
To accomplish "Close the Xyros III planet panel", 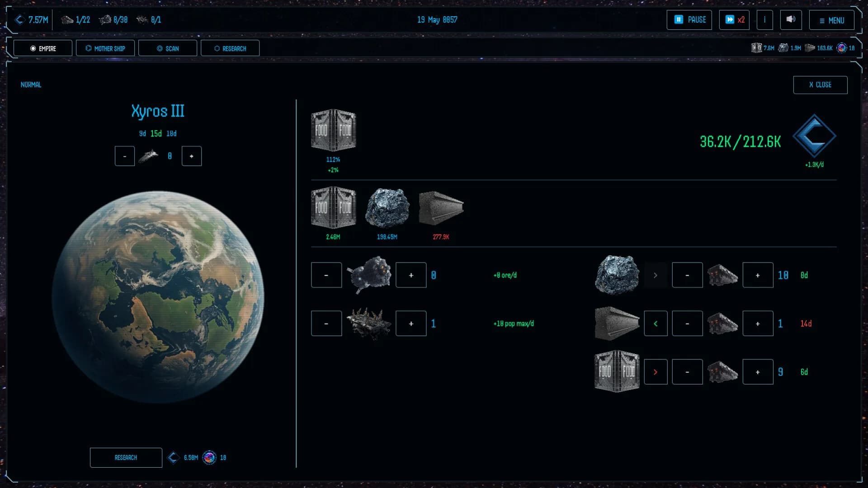I will [820, 85].
